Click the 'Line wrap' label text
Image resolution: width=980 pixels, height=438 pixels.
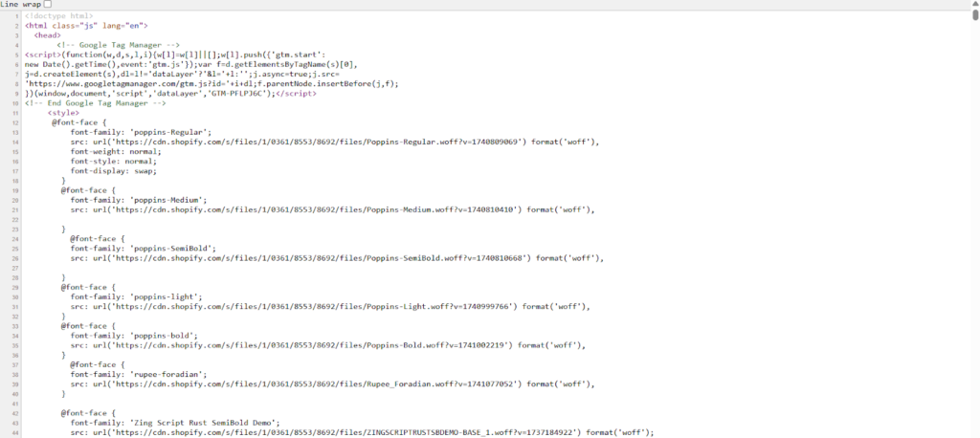(21, 4)
